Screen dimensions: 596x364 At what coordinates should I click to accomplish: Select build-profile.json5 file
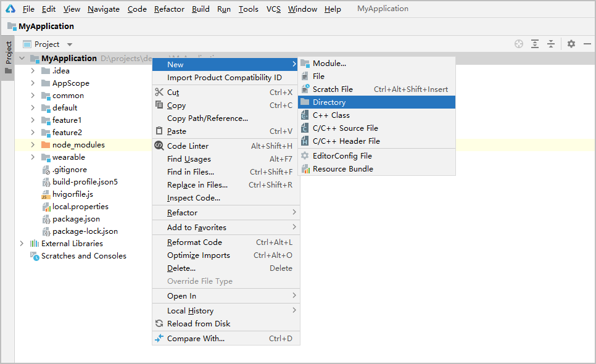[85, 181]
